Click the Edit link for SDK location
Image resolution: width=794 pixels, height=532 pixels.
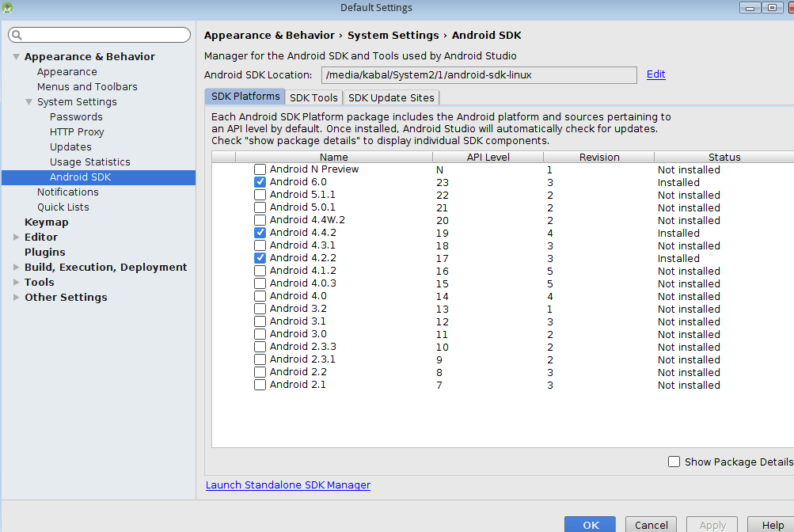(x=655, y=74)
